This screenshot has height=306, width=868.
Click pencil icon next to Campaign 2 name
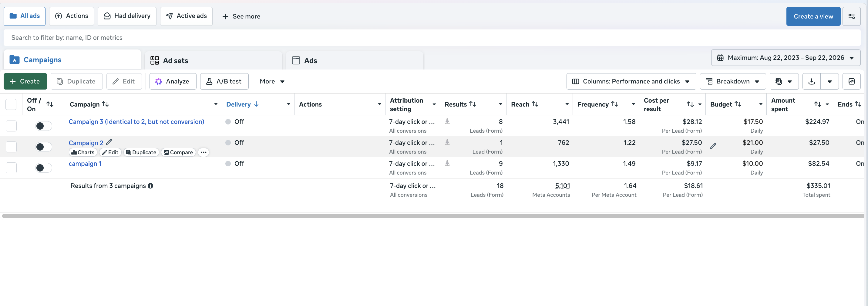109,142
